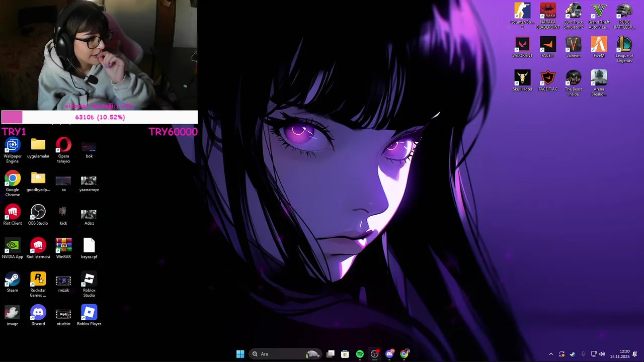This screenshot has height=362, width=644.
Task: Click the Steam tray icon
Action: coord(573,354)
